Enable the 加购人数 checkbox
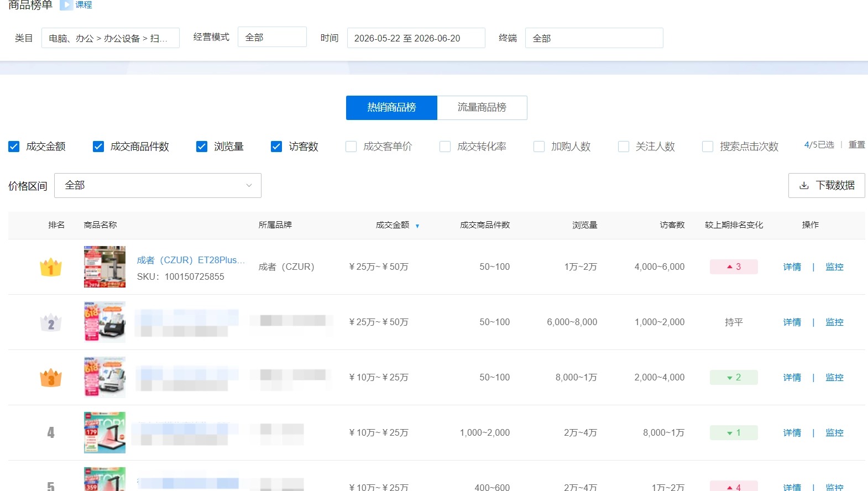The height and width of the screenshot is (491, 868). [x=539, y=147]
